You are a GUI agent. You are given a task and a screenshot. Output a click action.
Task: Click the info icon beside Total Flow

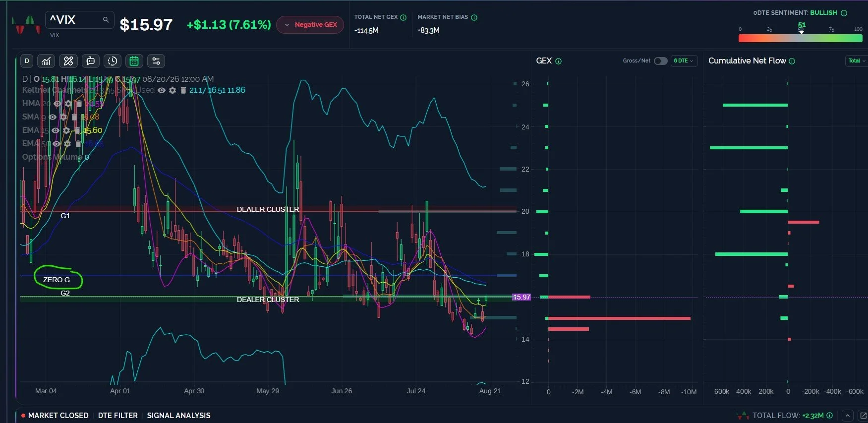(x=829, y=416)
